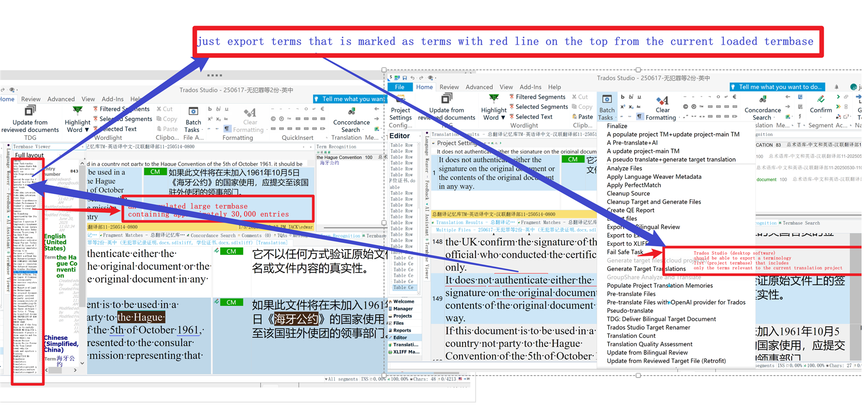Click Selected Text in right window Wordlight group
The width and height of the screenshot is (868, 405).
click(531, 117)
